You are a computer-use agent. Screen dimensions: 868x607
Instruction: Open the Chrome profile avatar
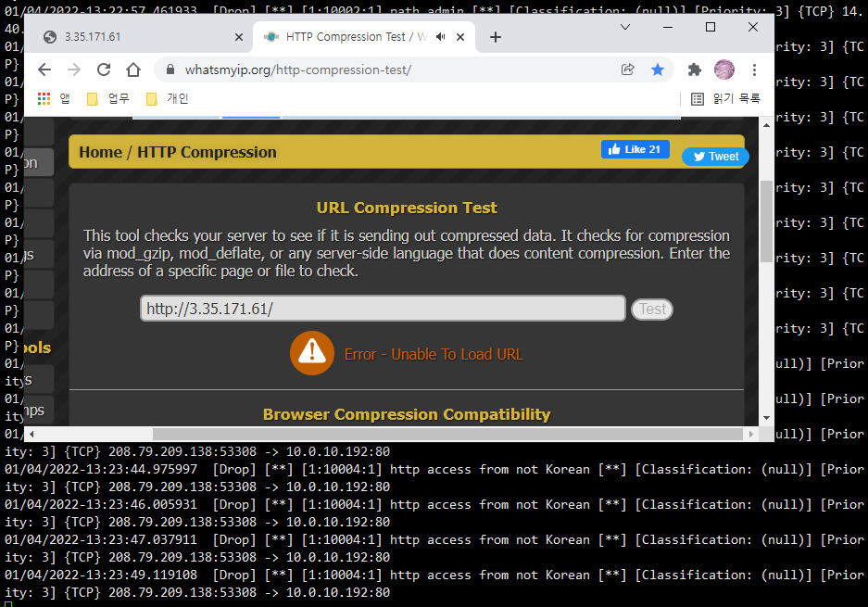[724, 70]
